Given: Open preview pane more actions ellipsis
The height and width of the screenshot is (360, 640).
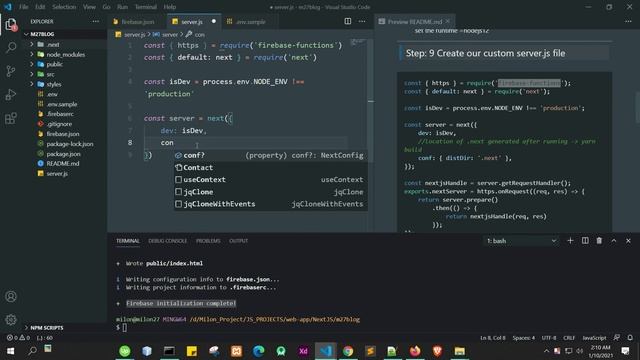Looking at the screenshot, I should click(x=628, y=21).
